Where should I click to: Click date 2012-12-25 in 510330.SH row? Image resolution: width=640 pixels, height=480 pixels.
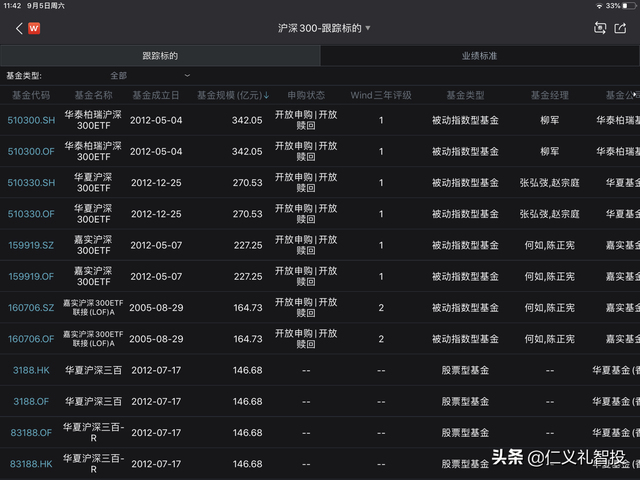(156, 182)
